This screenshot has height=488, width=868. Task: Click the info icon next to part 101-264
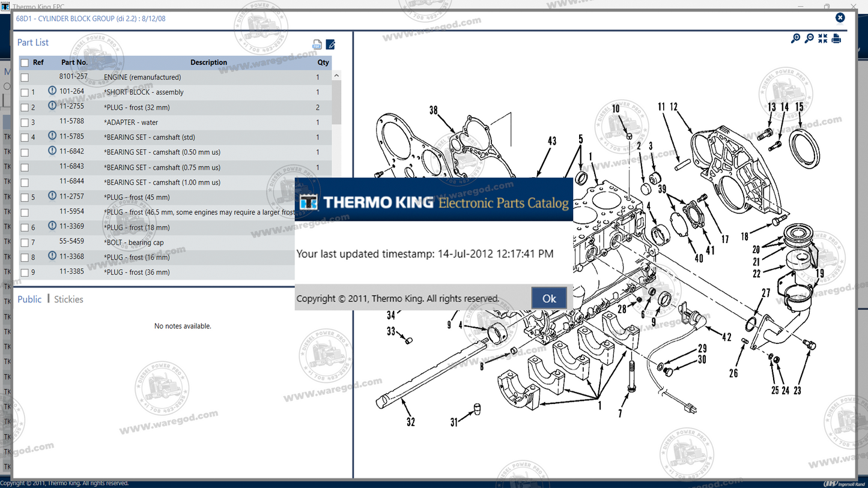click(x=53, y=92)
